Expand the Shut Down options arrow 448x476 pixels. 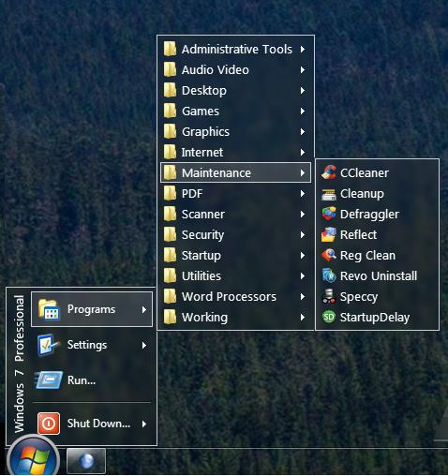click(144, 424)
